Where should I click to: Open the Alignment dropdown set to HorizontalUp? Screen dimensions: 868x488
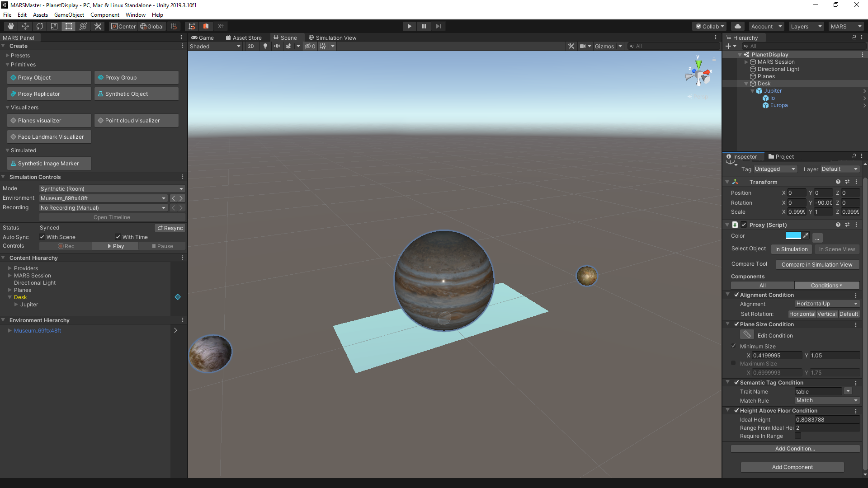pos(826,303)
